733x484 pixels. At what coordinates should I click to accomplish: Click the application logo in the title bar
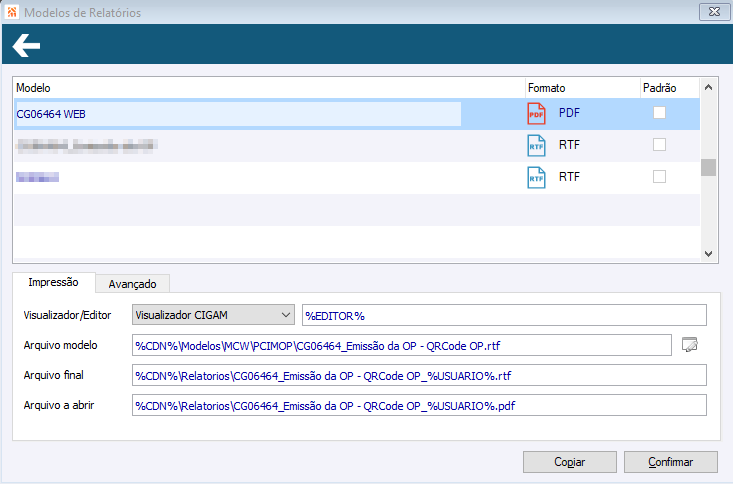click(12, 12)
